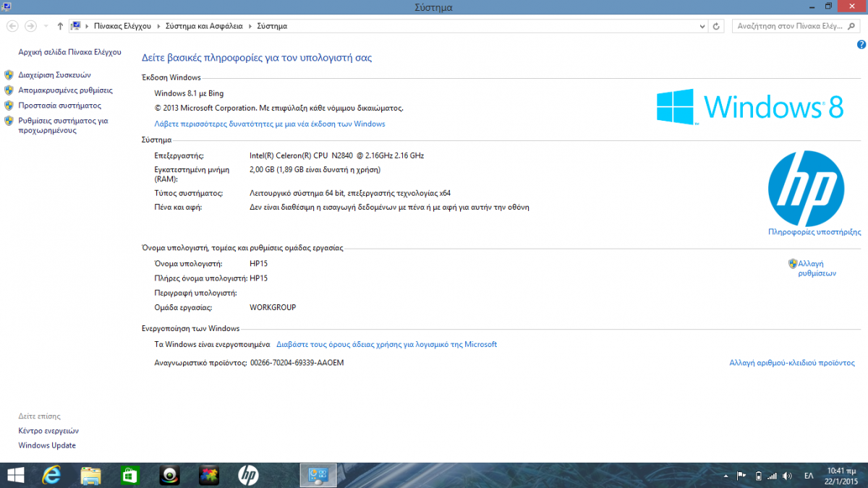The width and height of the screenshot is (868, 488).
Task: Click the window system icon in title bar
Action: (7, 7)
